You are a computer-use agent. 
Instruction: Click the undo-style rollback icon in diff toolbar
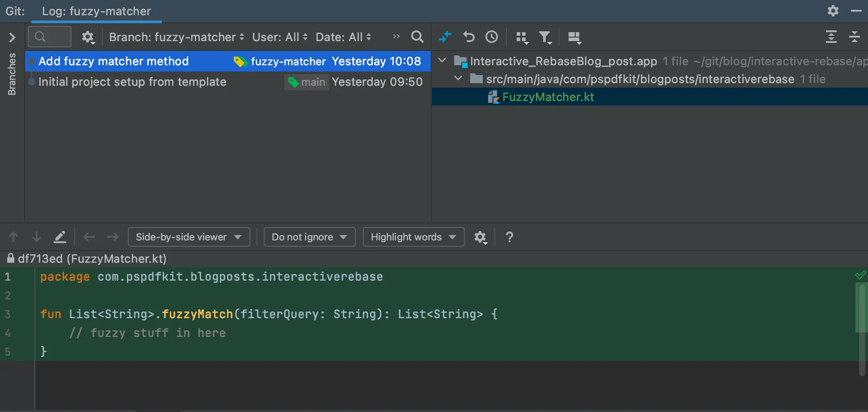[x=469, y=37]
